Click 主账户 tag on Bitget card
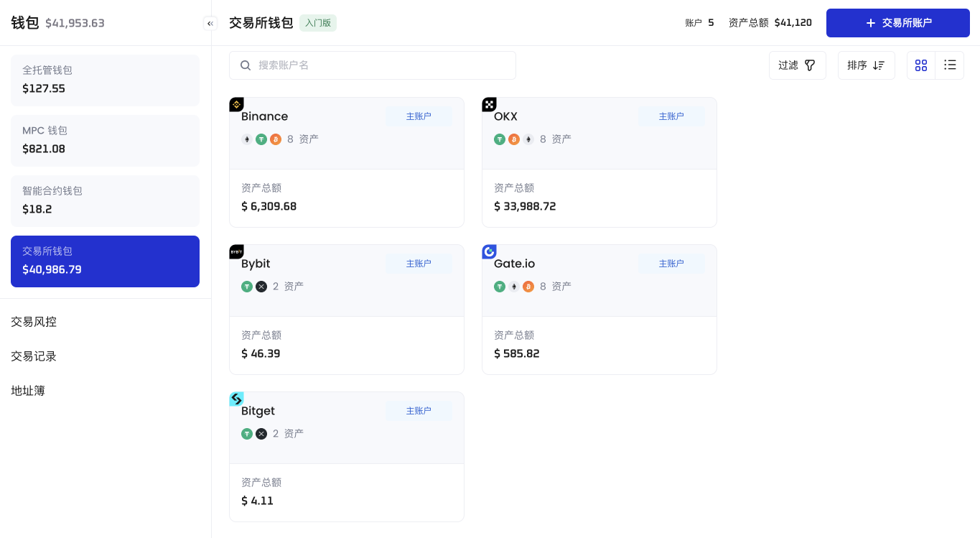This screenshot has height=538, width=980. coord(419,411)
